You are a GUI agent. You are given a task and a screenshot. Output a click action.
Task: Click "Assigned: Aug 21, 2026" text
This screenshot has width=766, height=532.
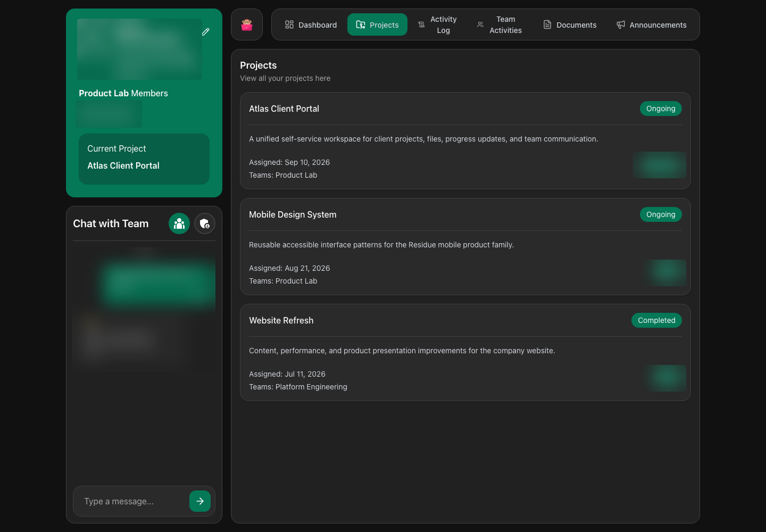point(289,268)
